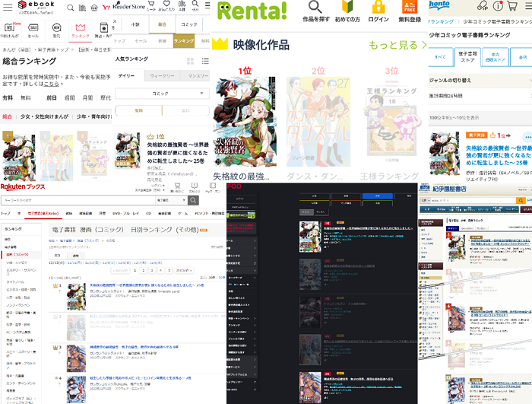Click the Rakuten keyword search field
The height and width of the screenshot is (404, 532).
click(78, 200)
